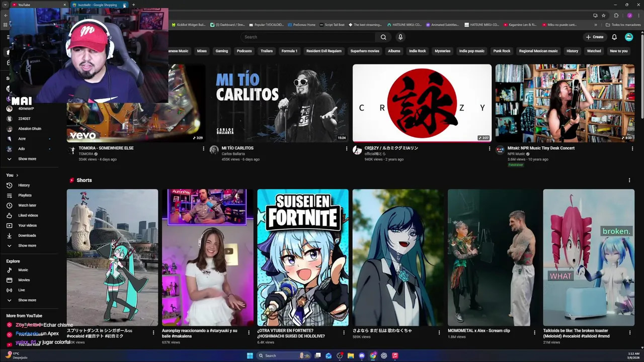644x362 pixels.
Task: Open Discord from the taskbar
Action: pyautogui.click(x=362, y=355)
